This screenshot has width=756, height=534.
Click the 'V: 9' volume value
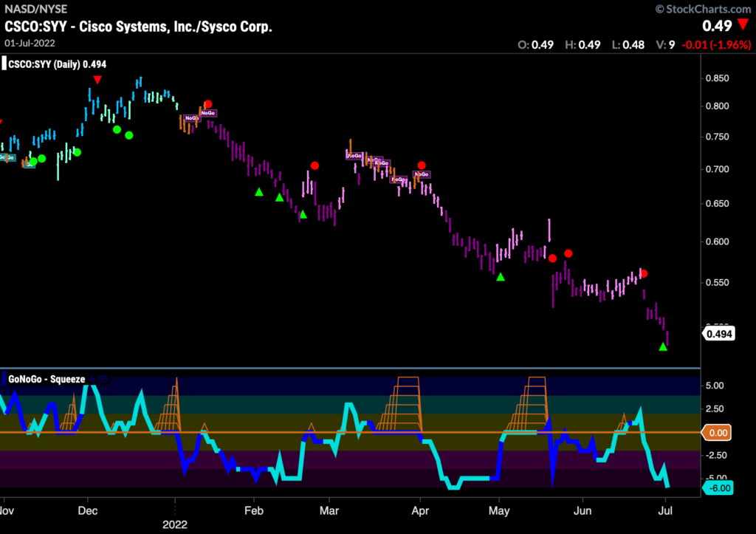click(665, 45)
